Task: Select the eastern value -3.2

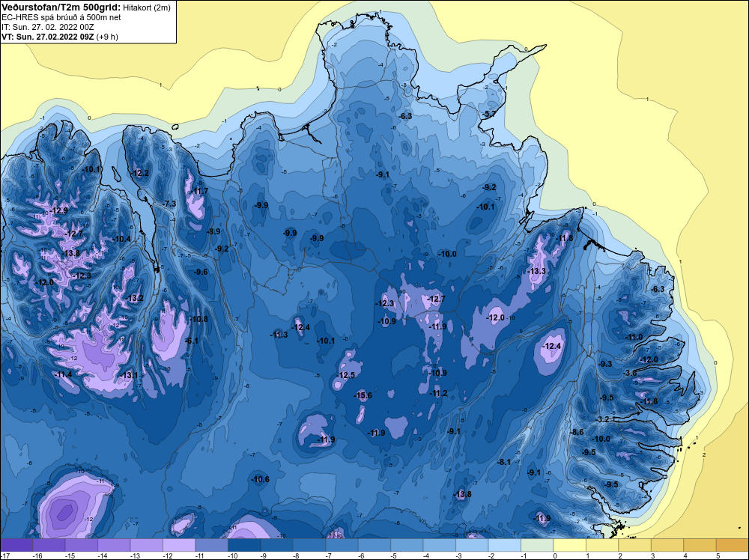Action: tap(603, 420)
